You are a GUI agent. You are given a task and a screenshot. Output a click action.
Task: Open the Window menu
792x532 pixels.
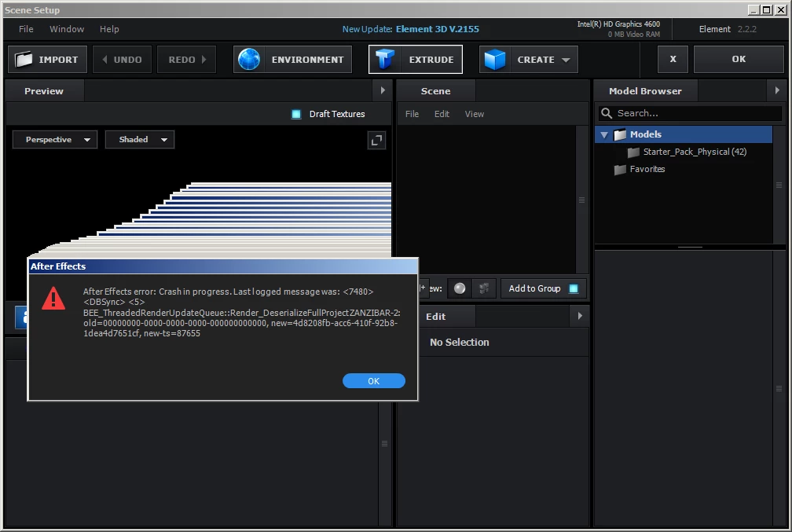click(x=67, y=29)
